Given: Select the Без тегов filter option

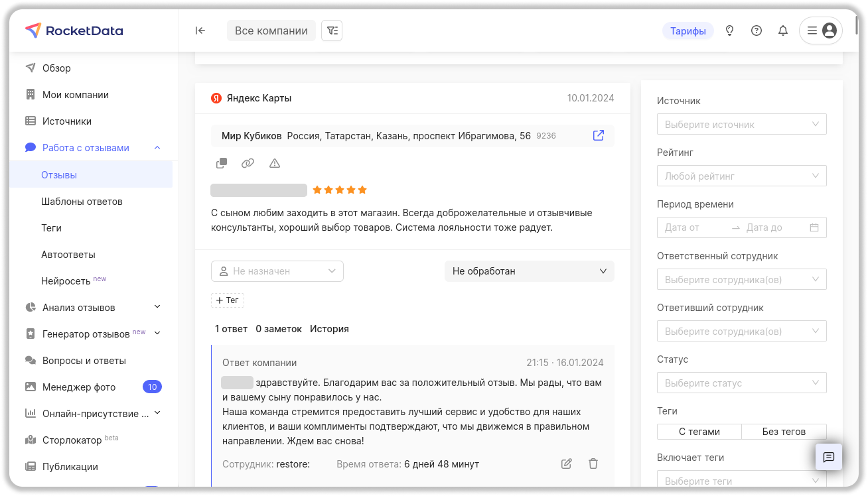Looking at the screenshot, I should tap(784, 432).
